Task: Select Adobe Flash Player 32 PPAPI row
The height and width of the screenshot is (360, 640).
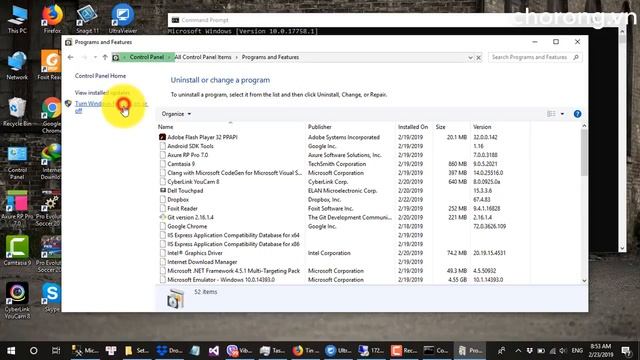Action: pos(343,137)
